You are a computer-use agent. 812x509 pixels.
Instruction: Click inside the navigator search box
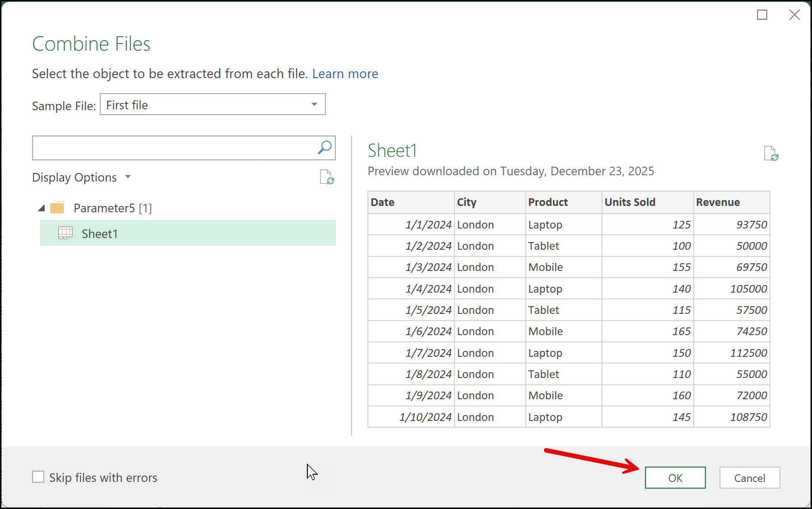click(x=174, y=148)
